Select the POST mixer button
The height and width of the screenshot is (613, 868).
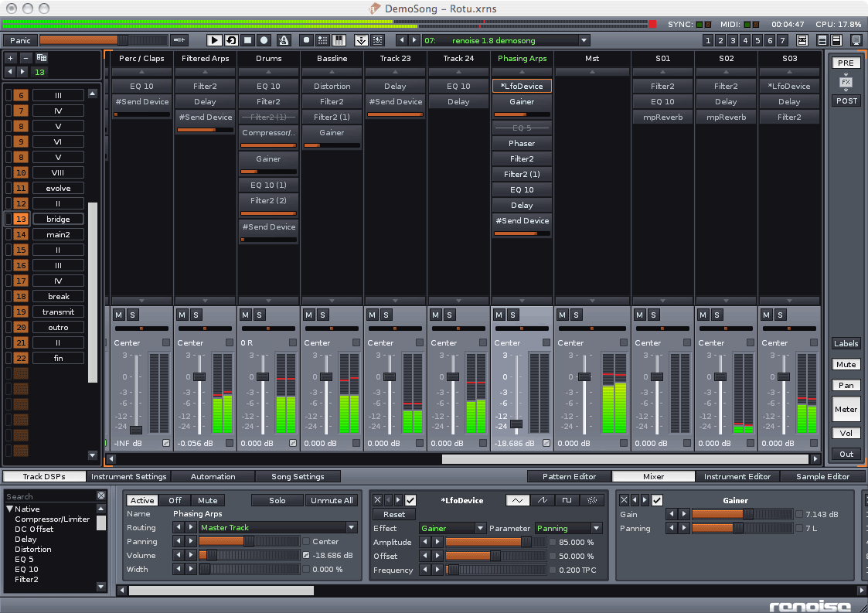(846, 100)
